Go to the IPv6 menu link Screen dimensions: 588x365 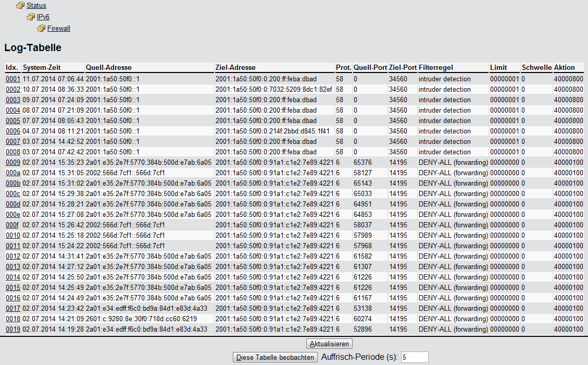click(43, 17)
